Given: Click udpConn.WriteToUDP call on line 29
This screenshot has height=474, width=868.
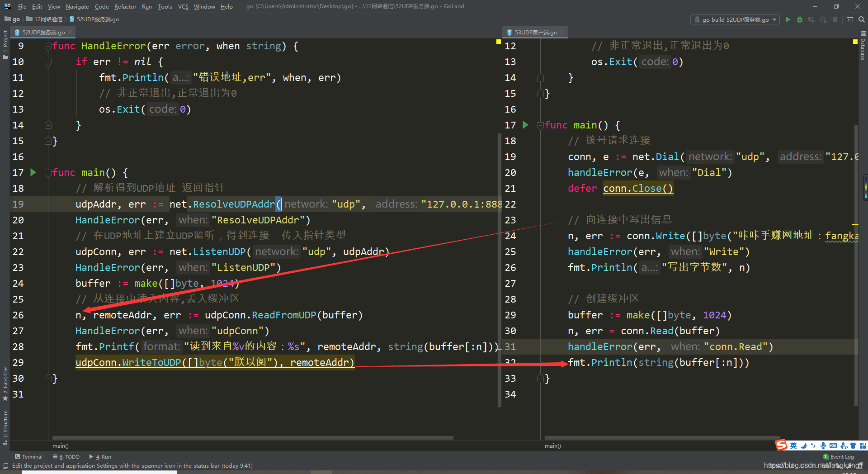Looking at the screenshot, I should tap(215, 363).
